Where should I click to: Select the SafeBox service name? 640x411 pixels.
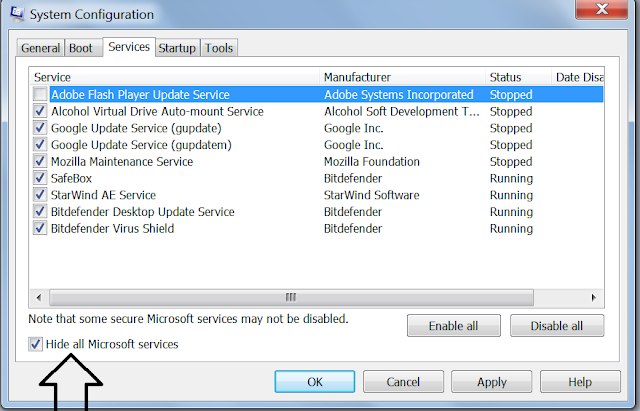pos(71,178)
